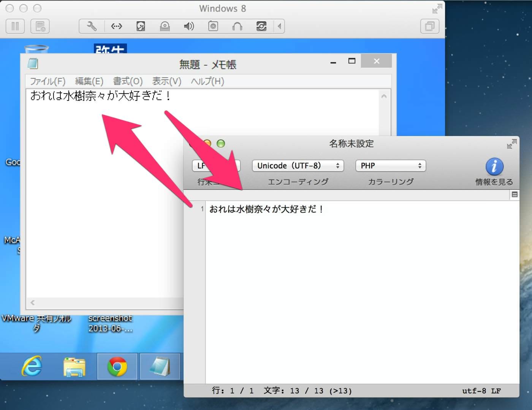
Task: Click the editor text おれは水樹奈々が大好きだ！
Action: (266, 209)
